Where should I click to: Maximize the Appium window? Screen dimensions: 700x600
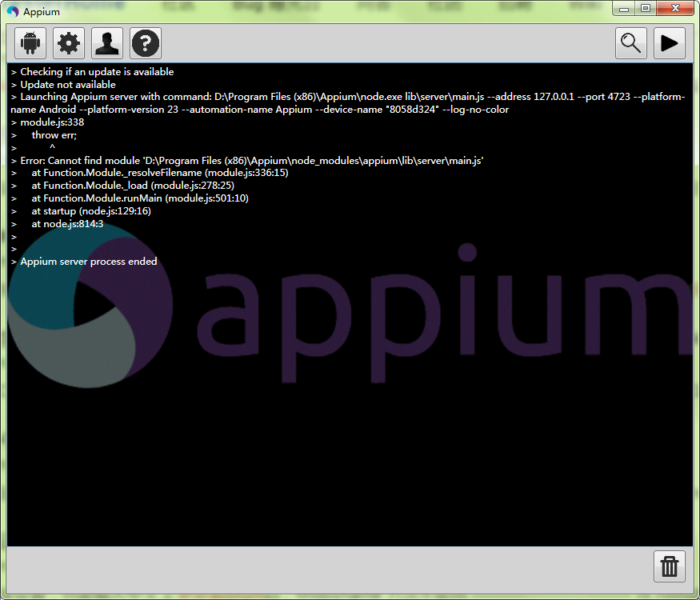point(646,9)
